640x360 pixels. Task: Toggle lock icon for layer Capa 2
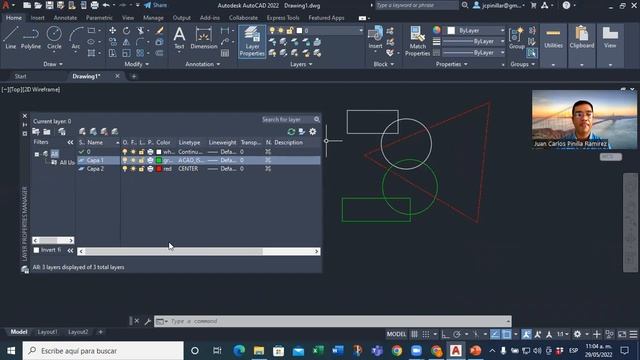coord(141,169)
